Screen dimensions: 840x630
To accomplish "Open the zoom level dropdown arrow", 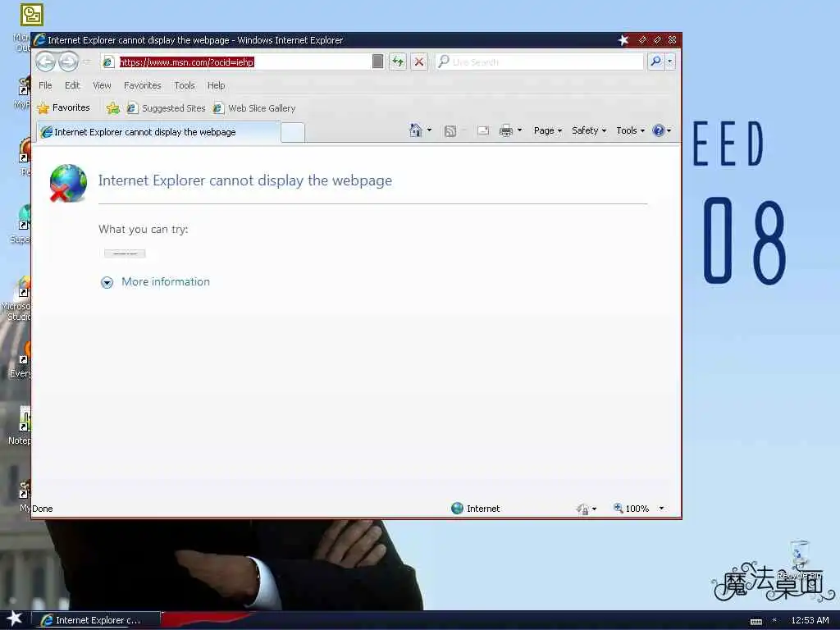I will [662, 509].
